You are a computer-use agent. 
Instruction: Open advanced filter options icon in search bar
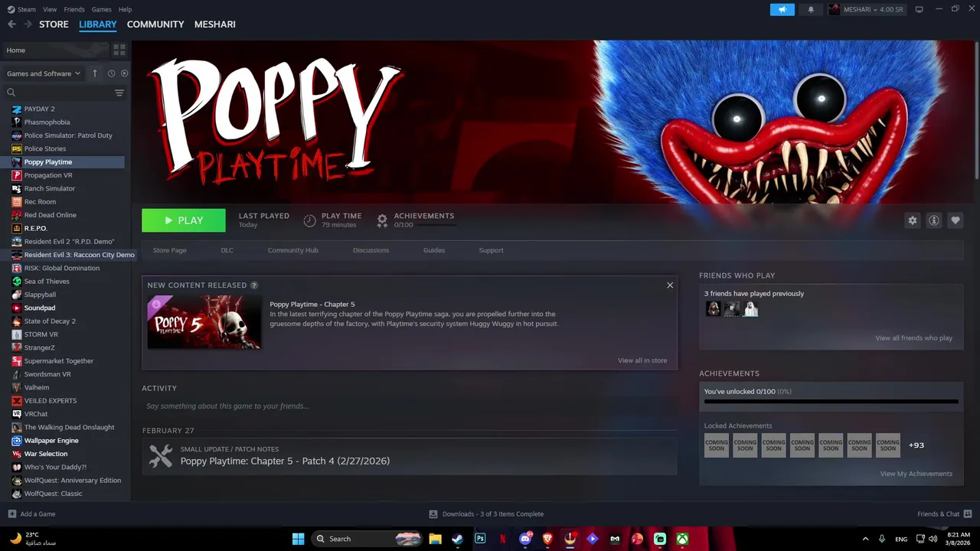[119, 93]
